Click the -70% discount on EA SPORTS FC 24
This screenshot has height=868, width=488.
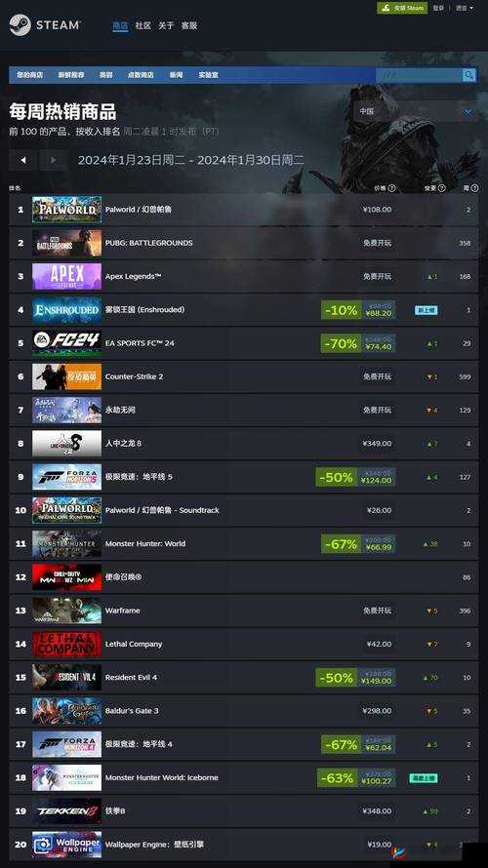(341, 343)
